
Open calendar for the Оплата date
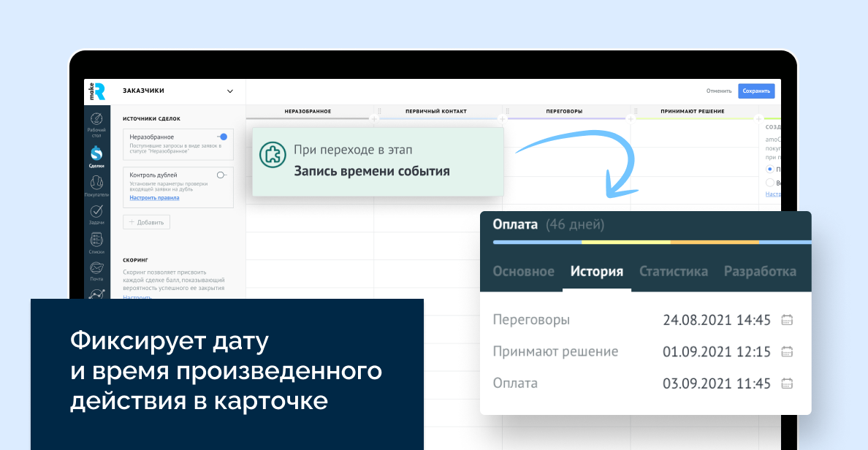[x=787, y=383]
